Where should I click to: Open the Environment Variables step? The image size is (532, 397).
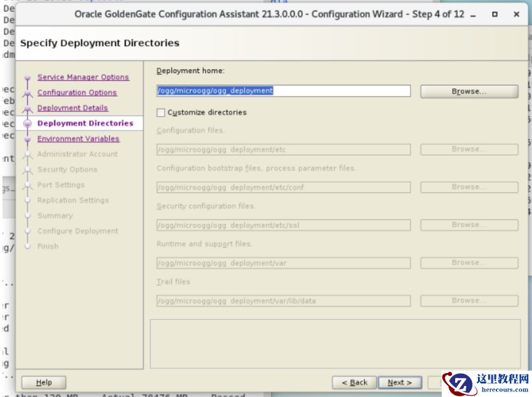pyautogui.click(x=79, y=138)
